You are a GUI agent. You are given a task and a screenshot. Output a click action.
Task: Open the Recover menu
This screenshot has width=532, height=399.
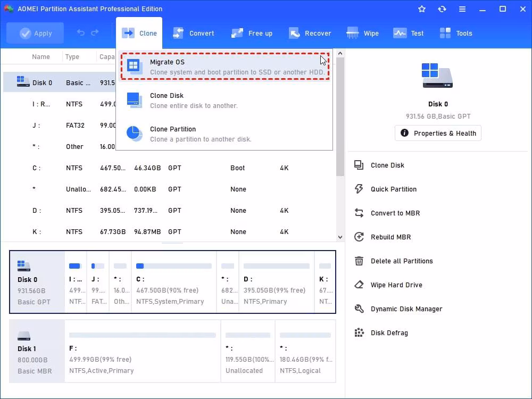click(x=310, y=33)
